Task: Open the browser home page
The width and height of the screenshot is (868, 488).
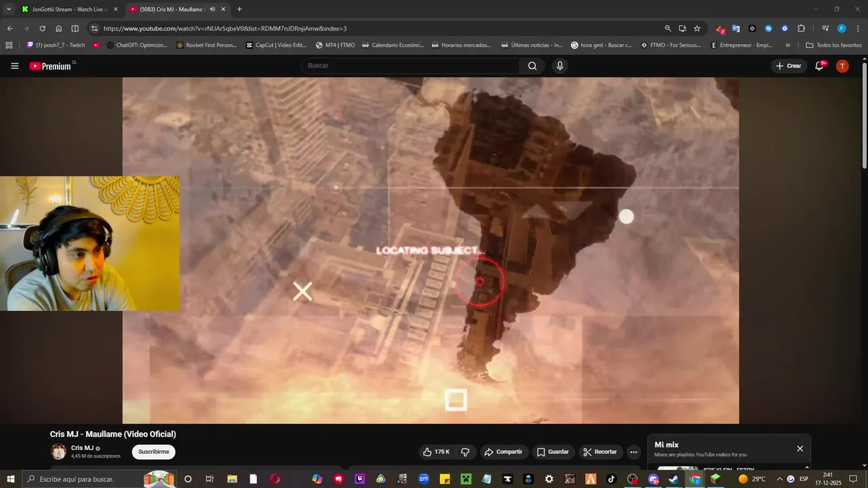Action: click(58, 28)
